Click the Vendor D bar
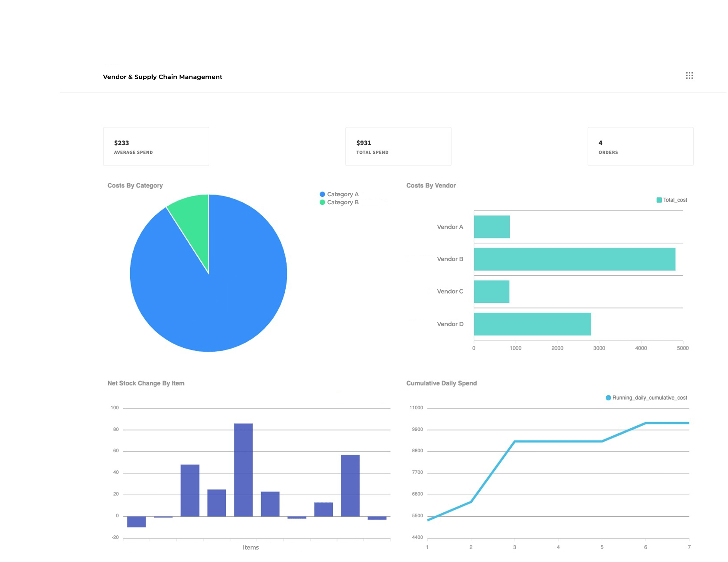This screenshot has height=562, width=728. 532,324
